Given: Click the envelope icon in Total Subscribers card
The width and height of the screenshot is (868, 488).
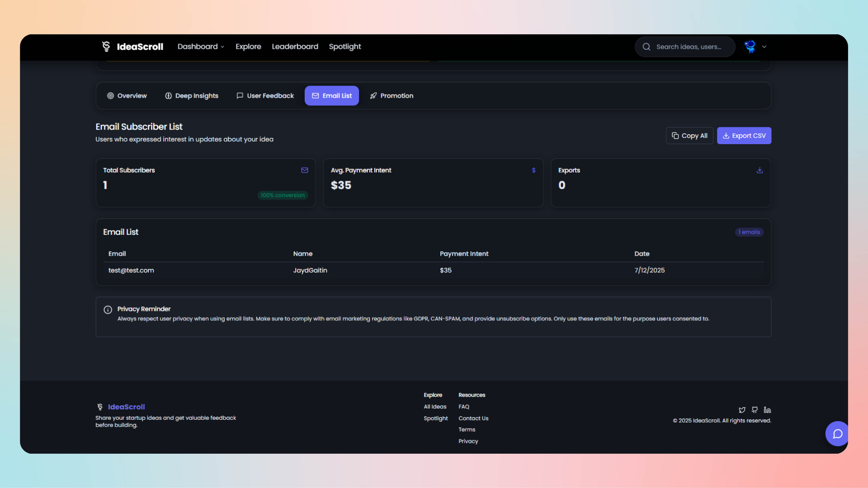Looking at the screenshot, I should tap(305, 170).
